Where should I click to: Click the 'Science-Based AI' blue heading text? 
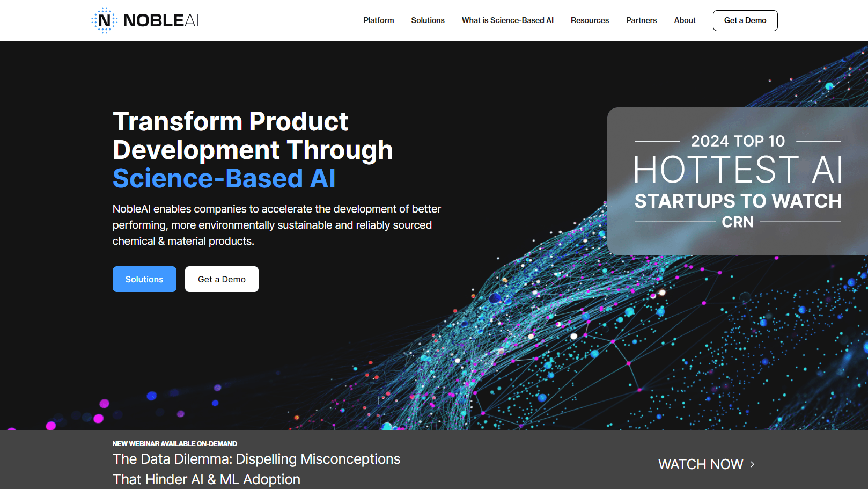224,178
